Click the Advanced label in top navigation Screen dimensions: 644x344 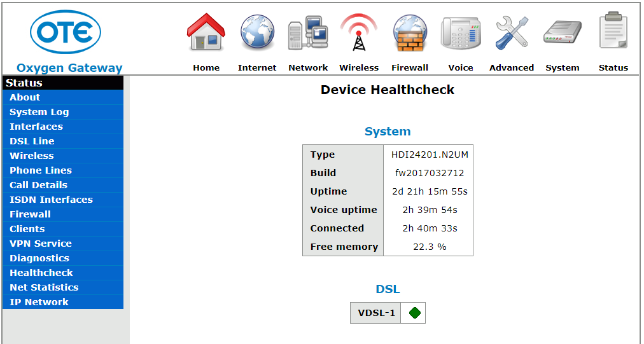click(x=512, y=68)
